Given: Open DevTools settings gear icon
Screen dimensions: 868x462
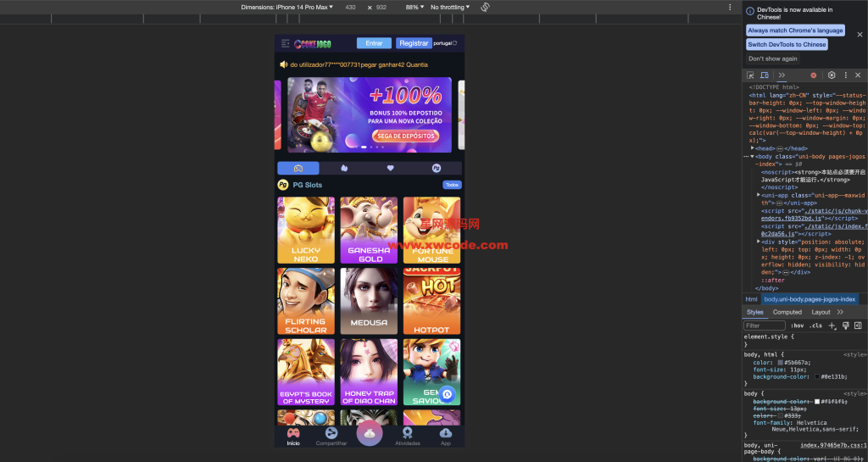Looking at the screenshot, I should pos(832,75).
